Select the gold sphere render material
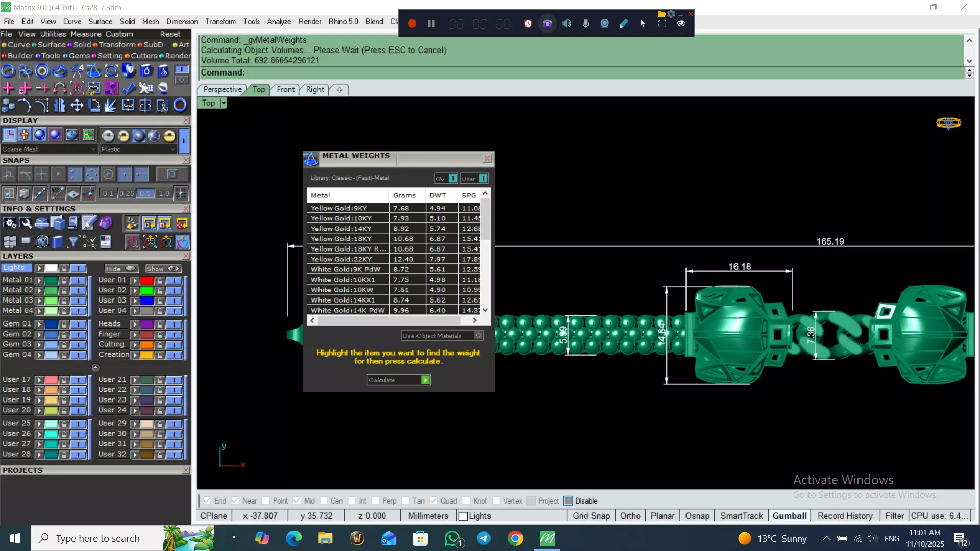Viewport: 980px width, 551px height. pyautogui.click(x=169, y=135)
